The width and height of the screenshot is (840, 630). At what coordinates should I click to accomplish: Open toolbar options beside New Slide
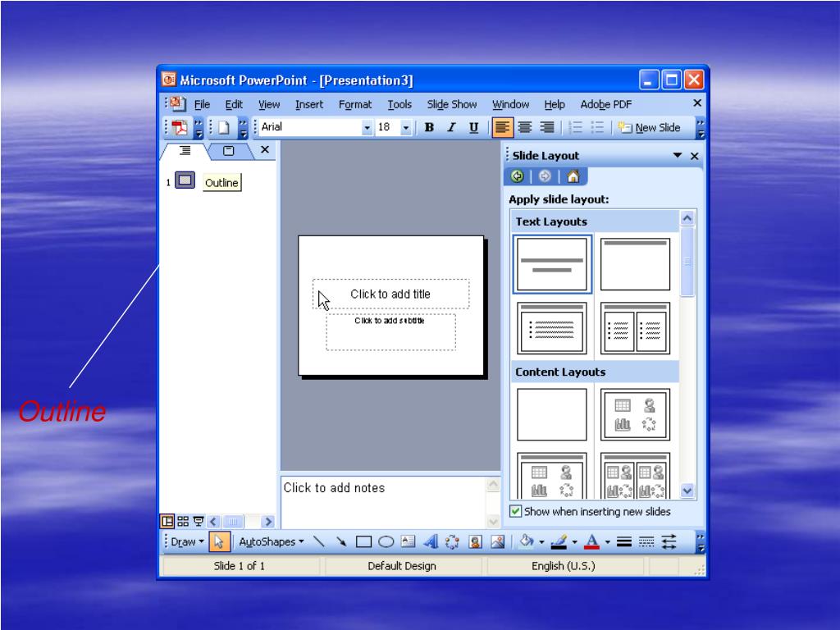(701, 129)
